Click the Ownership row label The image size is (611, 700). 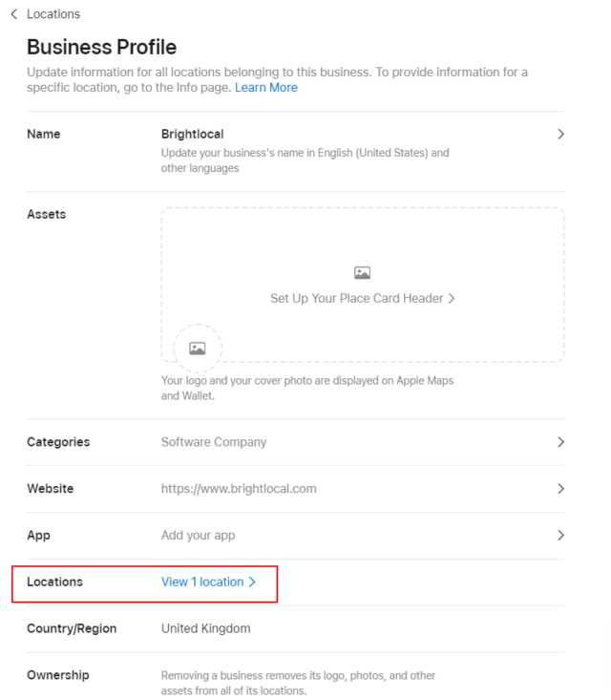coord(57,675)
